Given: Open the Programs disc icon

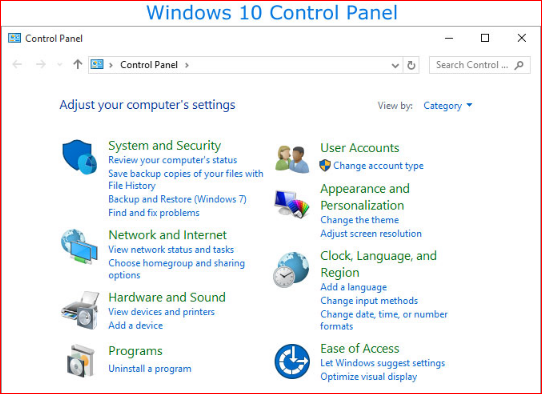Looking at the screenshot, I should (x=81, y=360).
